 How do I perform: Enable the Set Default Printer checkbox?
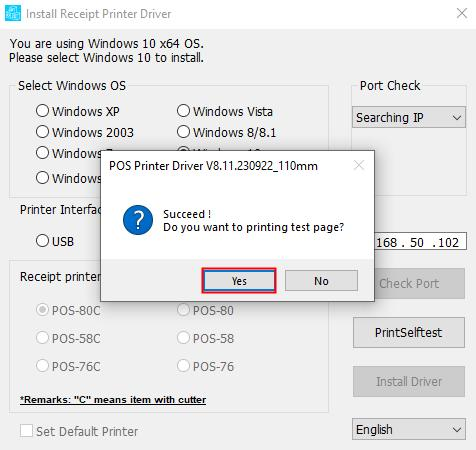pyautogui.click(x=26, y=431)
